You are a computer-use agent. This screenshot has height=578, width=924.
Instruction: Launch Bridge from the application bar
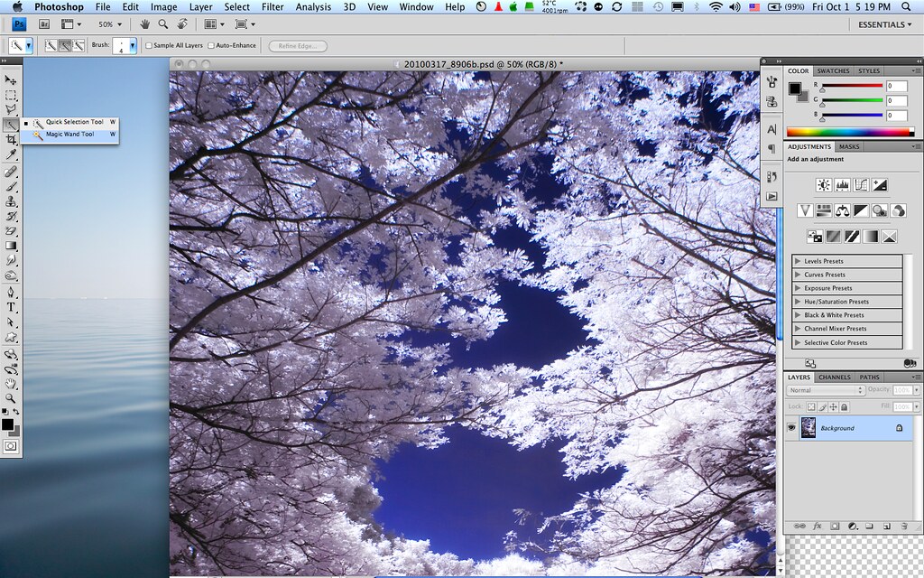point(44,24)
